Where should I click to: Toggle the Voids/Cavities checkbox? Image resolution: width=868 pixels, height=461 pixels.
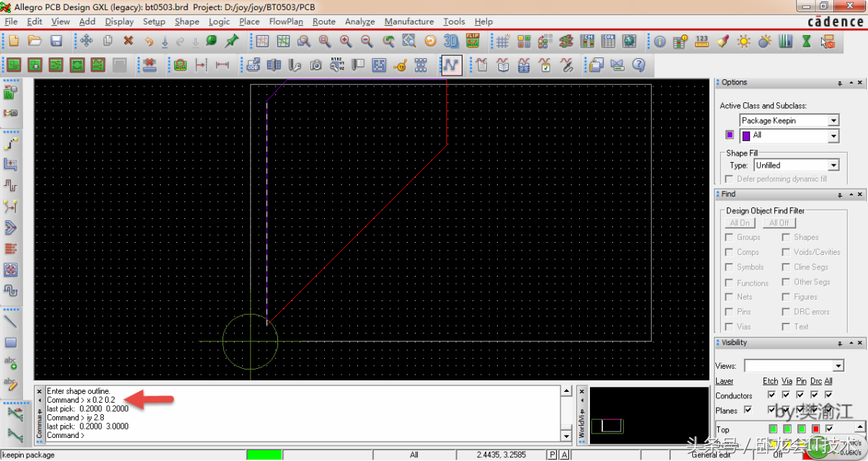click(786, 252)
